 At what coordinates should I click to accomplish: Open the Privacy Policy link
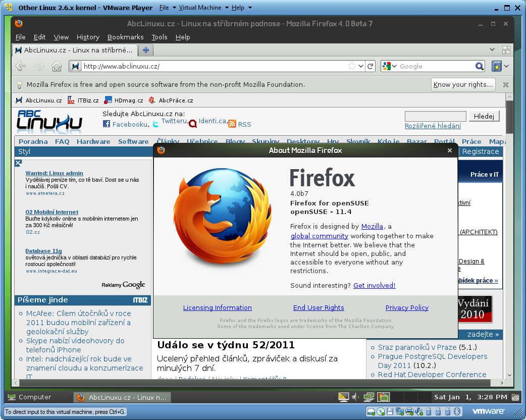tap(407, 307)
